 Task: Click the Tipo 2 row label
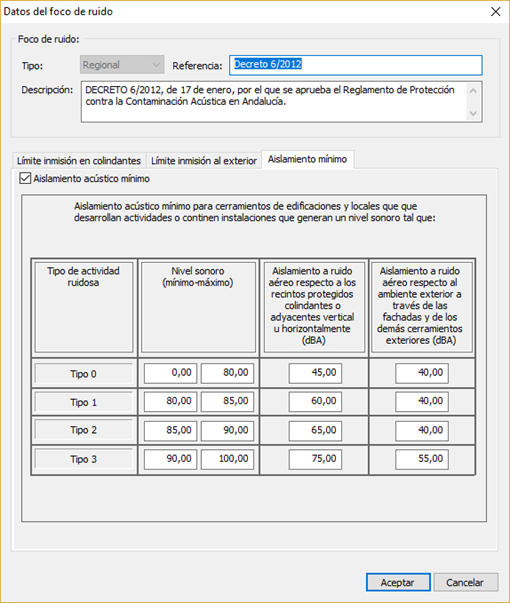[83, 430]
